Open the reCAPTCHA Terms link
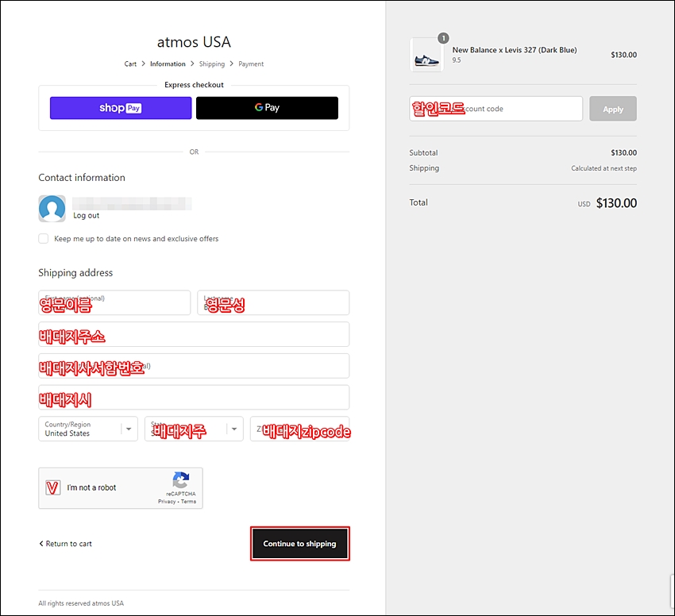 pyautogui.click(x=188, y=502)
